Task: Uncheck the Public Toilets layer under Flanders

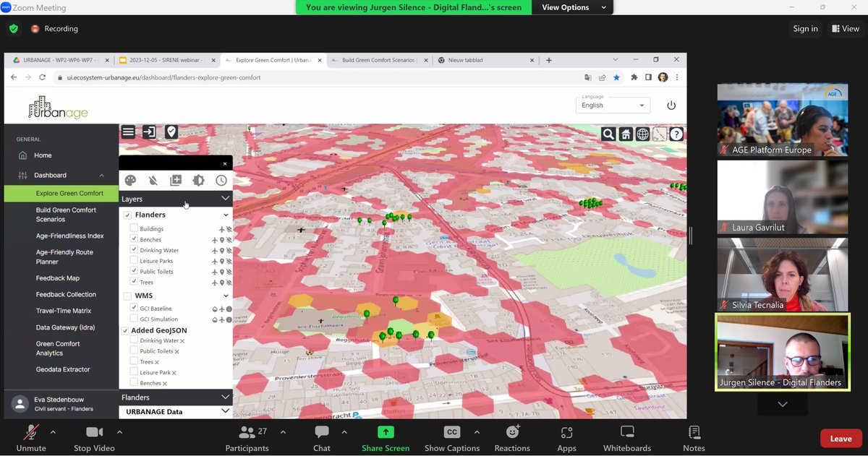Action: click(134, 272)
